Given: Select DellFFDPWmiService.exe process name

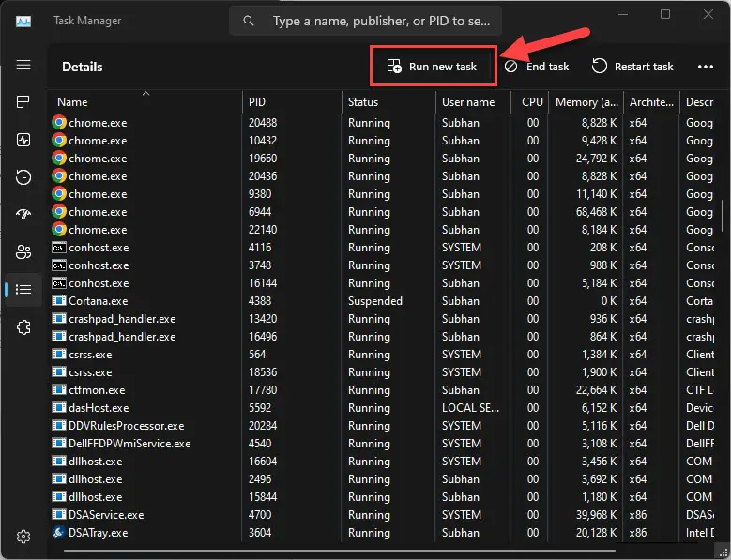Looking at the screenshot, I should click(x=129, y=443).
